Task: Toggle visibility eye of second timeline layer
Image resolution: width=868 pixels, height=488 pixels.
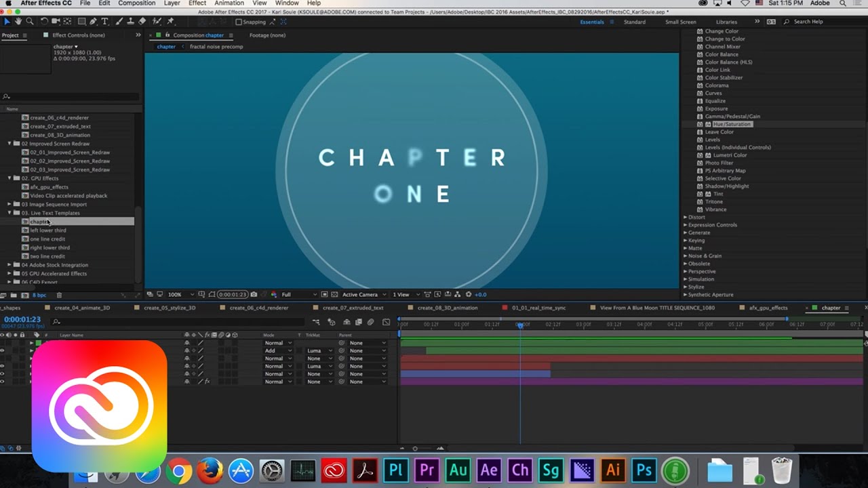Action: (2, 350)
